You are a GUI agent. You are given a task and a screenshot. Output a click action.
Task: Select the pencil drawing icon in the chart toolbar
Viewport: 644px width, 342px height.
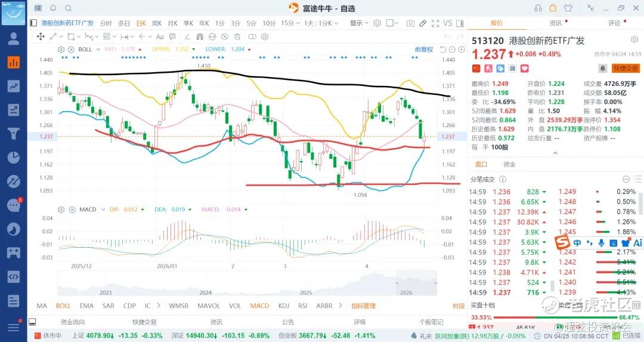click(423, 23)
